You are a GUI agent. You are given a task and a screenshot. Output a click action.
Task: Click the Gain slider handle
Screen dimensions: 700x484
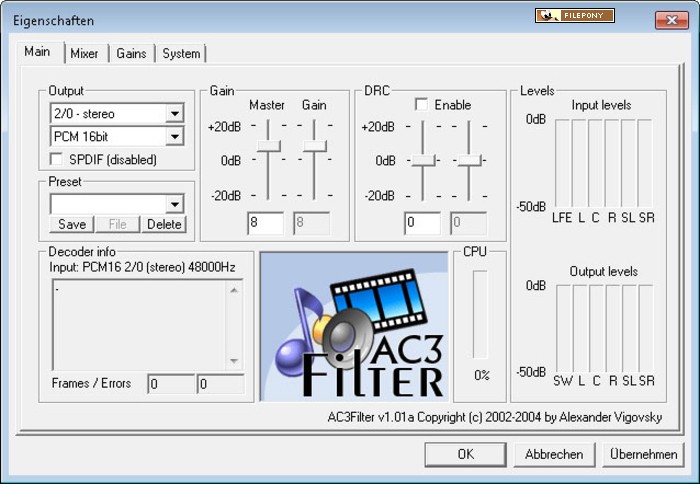[x=315, y=146]
